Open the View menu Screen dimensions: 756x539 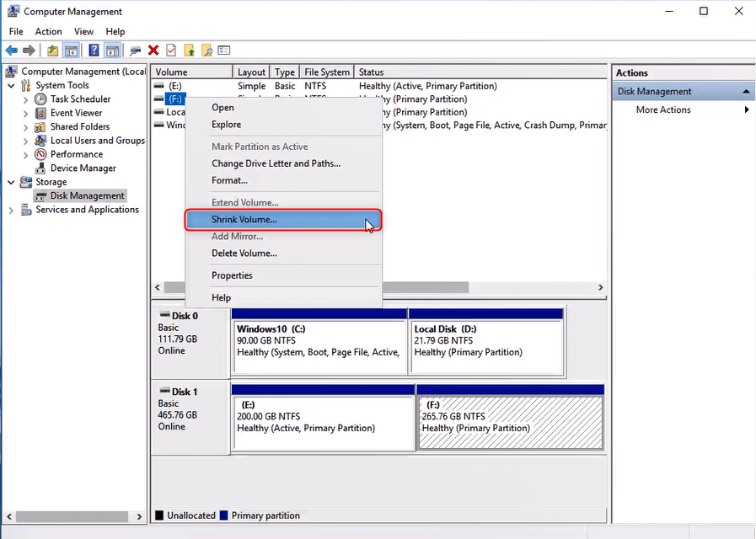tap(83, 31)
